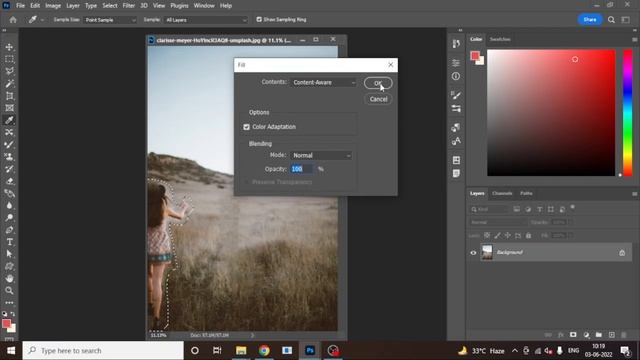640x360 pixels.
Task: Toggle the filter for pixel layers
Action: click(517, 209)
